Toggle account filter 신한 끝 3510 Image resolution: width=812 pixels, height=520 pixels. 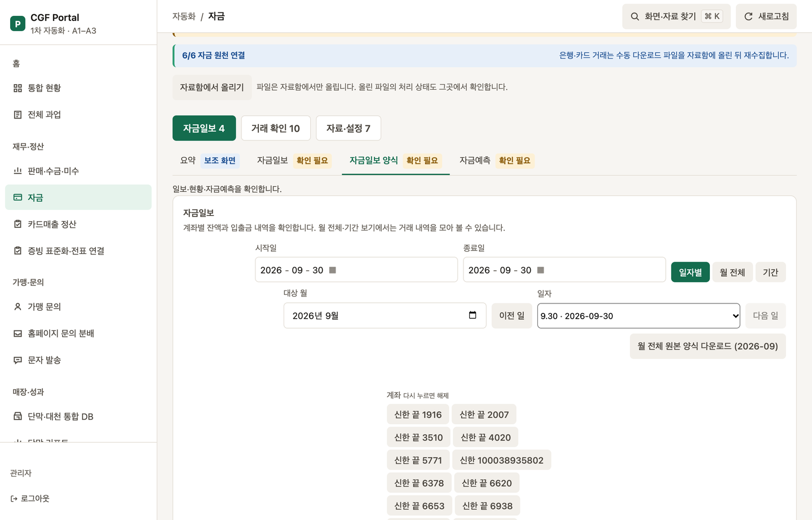pyautogui.click(x=418, y=437)
